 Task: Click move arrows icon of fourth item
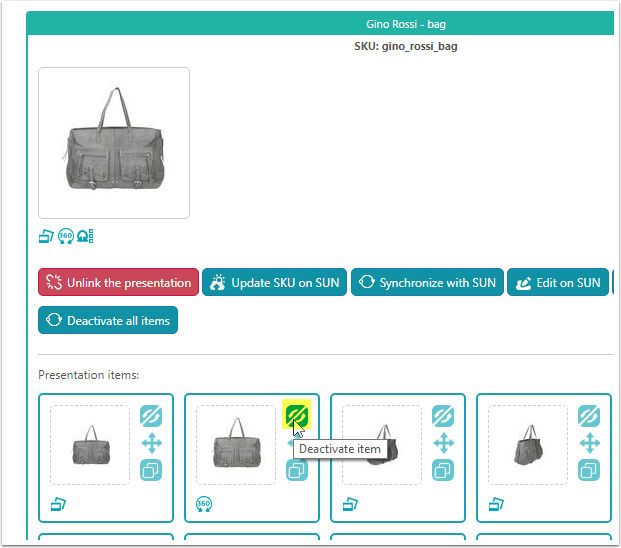click(590, 443)
